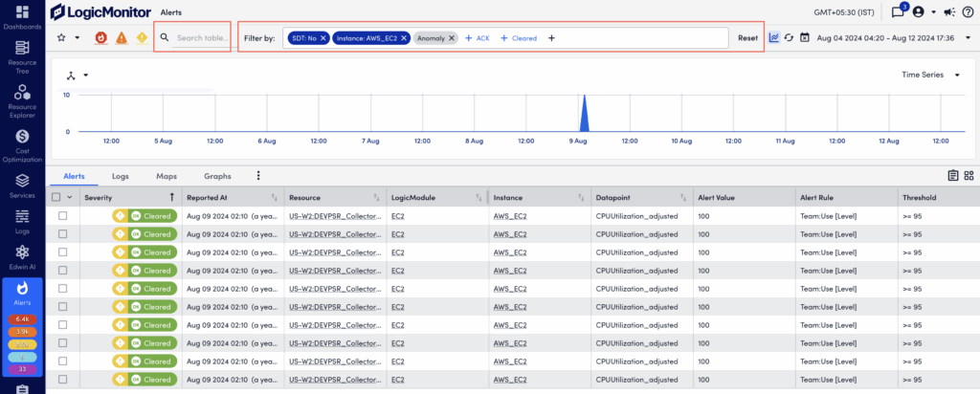Open the chat messages icon

coord(898,12)
